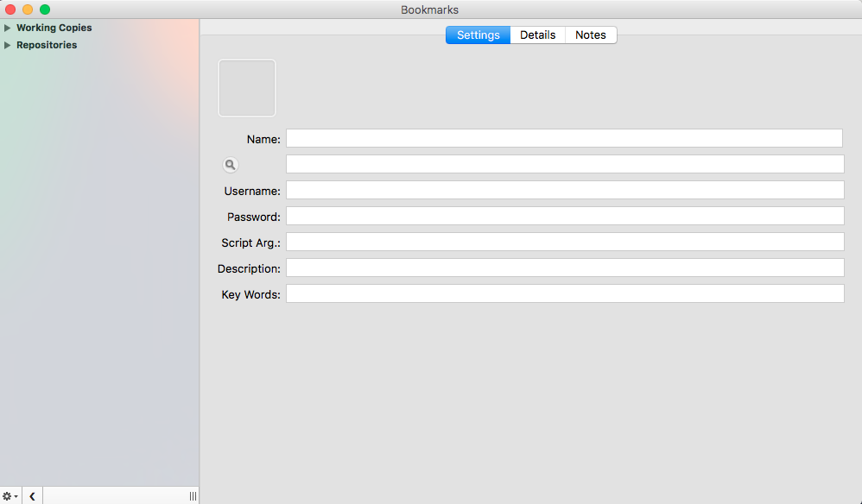This screenshot has height=504, width=862.
Task: Click the Password input field
Action: click(x=564, y=216)
